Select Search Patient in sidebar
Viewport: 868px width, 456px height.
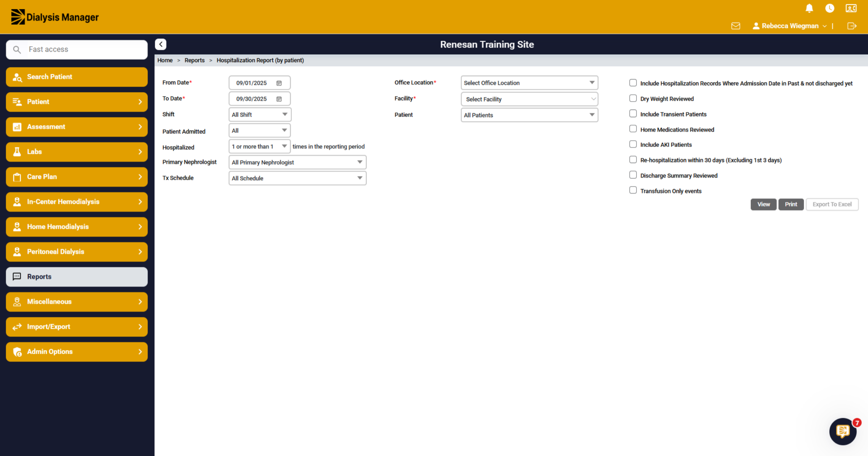pyautogui.click(x=77, y=77)
